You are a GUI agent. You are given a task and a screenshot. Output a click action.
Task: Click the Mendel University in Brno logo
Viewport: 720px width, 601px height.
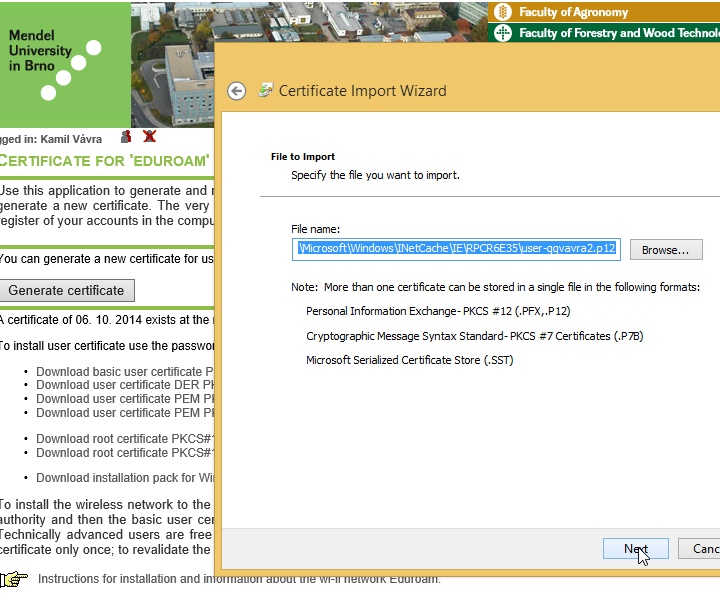65,64
